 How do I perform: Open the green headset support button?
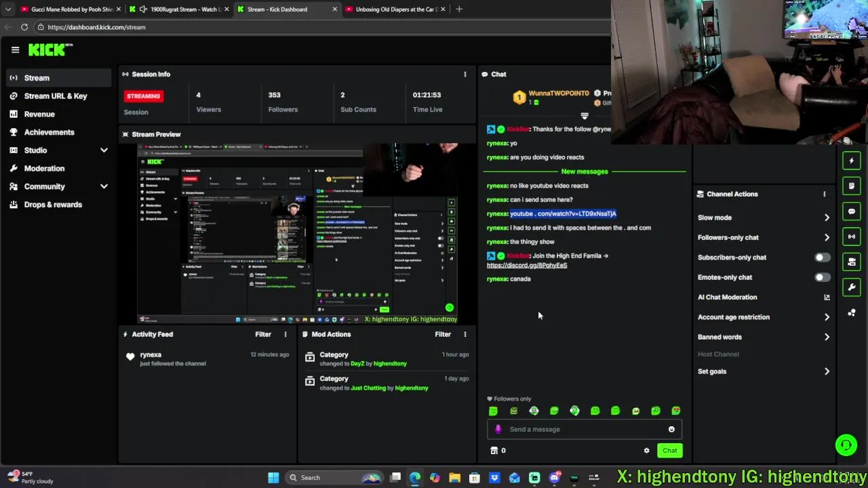click(846, 445)
